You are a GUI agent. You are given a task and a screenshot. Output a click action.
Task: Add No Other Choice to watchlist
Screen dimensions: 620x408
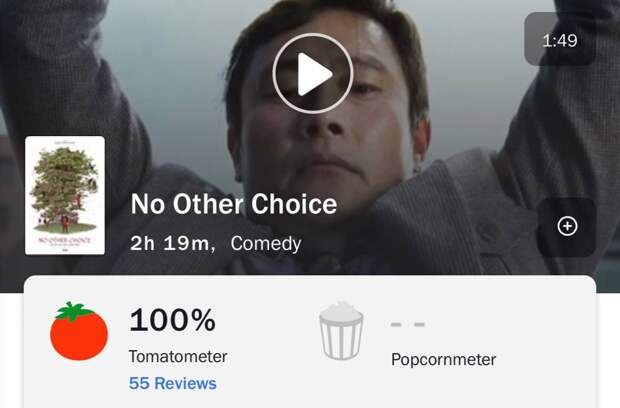pyautogui.click(x=567, y=227)
